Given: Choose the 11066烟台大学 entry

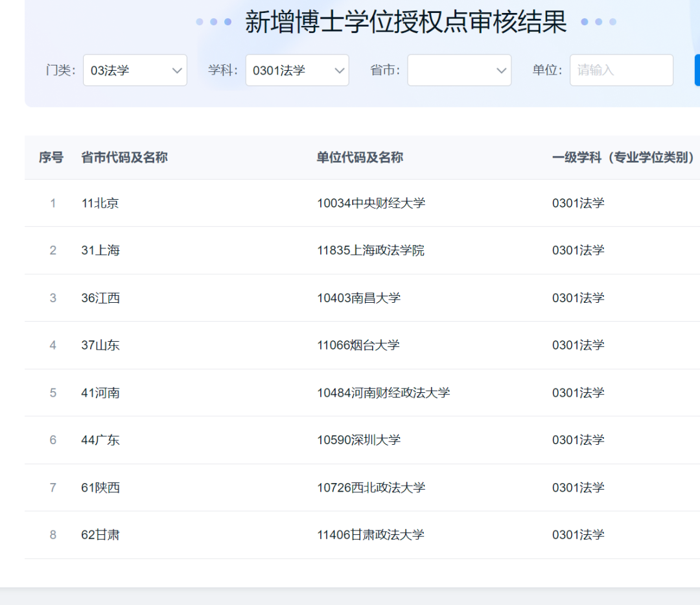Looking at the screenshot, I should (x=358, y=345).
